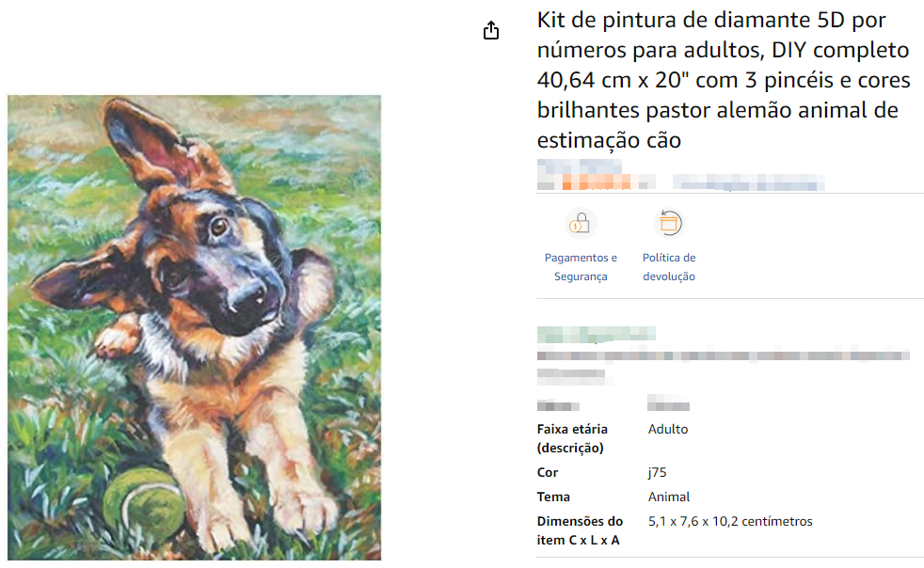Screen dimensions: 924x568
Task: Click the blurred green text line
Action: click(596, 334)
